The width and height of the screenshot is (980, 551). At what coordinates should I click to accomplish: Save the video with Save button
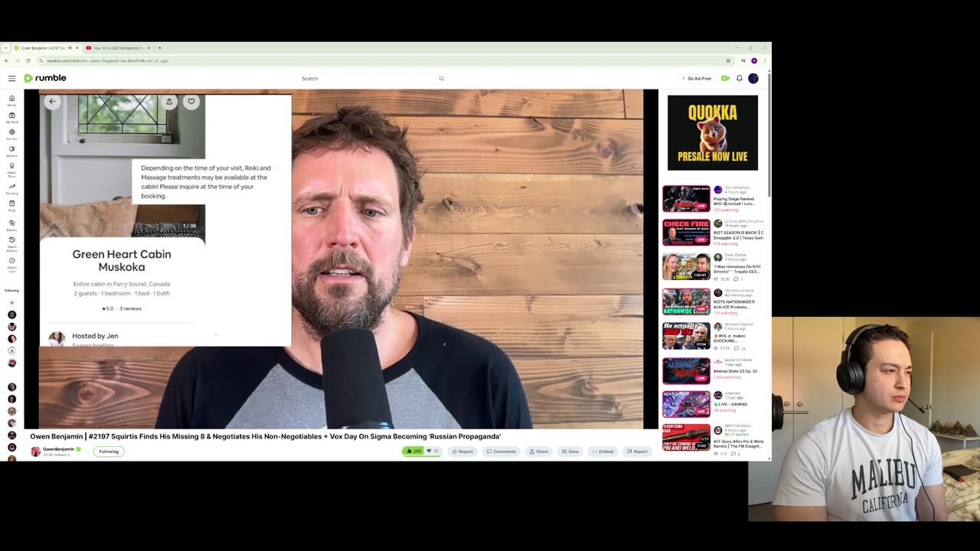[570, 452]
